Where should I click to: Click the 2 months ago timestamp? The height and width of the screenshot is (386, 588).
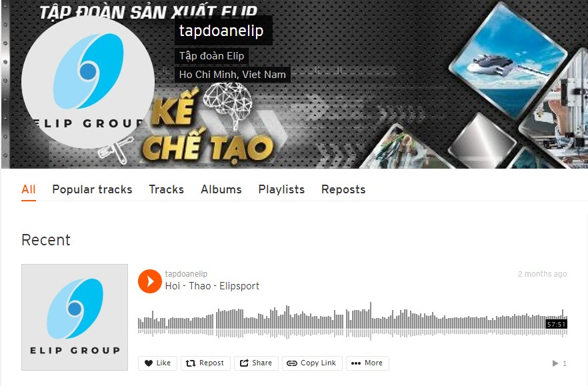(542, 274)
